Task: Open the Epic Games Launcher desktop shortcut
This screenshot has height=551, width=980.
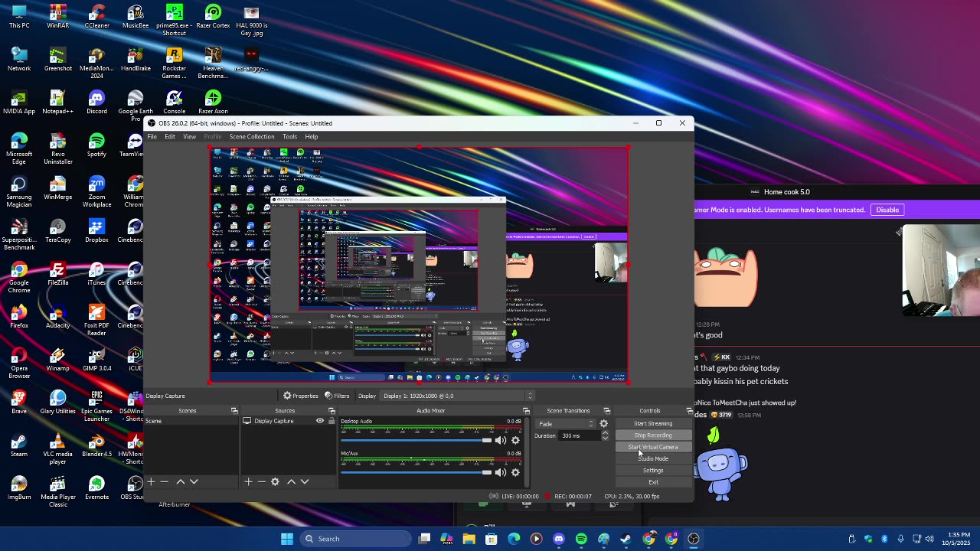Action: tap(96, 406)
